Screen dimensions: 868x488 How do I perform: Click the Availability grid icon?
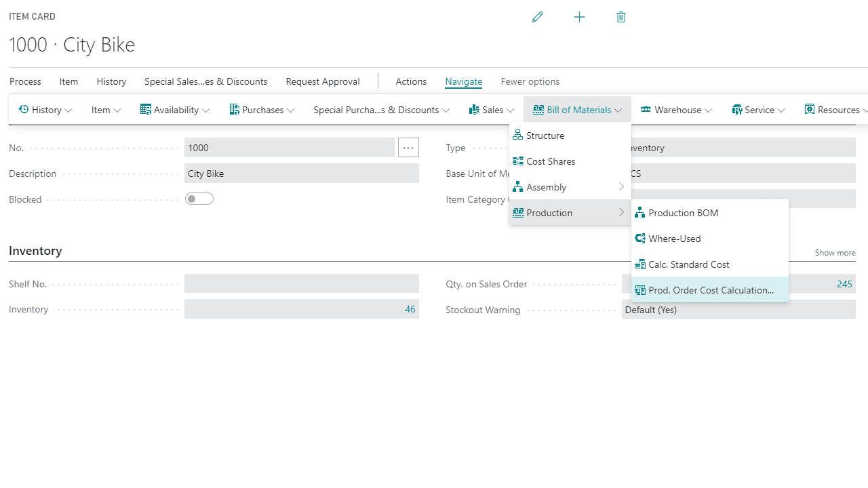(x=146, y=110)
